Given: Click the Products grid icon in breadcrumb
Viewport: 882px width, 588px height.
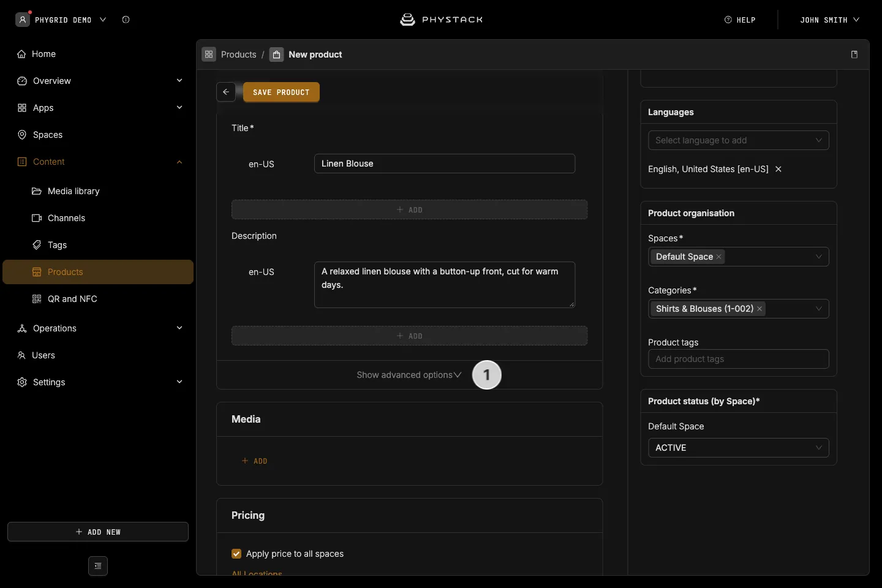Looking at the screenshot, I should pyautogui.click(x=209, y=55).
